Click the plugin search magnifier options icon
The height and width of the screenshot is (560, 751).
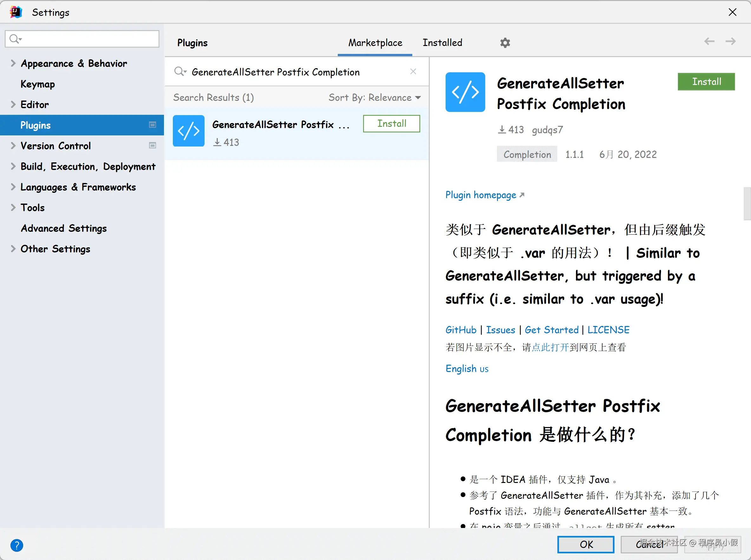[180, 72]
